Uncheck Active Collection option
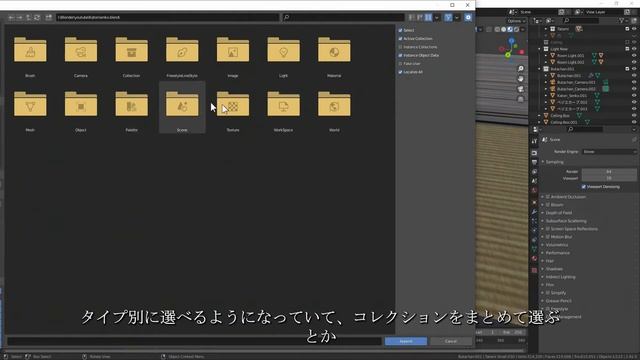This screenshot has height=360, width=640. click(400, 38)
